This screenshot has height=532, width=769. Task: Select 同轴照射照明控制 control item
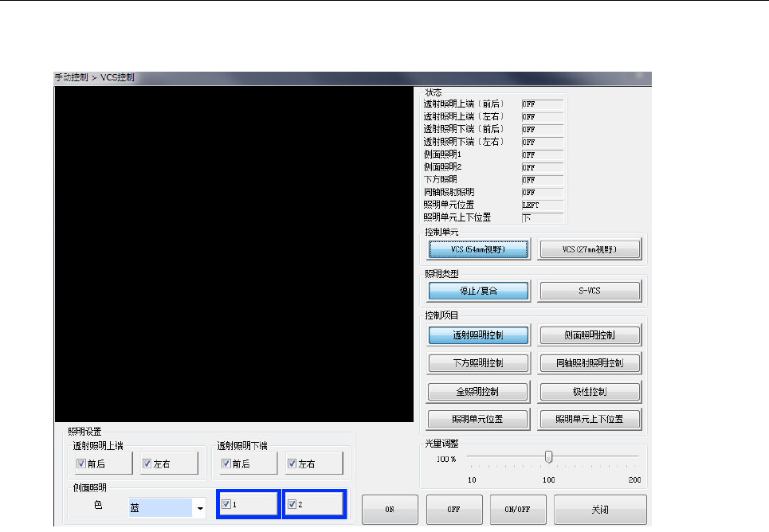[590, 363]
